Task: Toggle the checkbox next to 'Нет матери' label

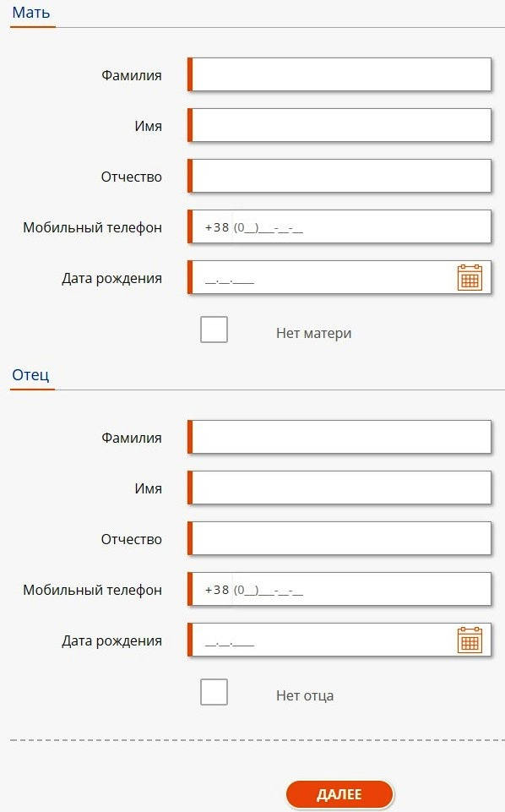Action: (214, 329)
